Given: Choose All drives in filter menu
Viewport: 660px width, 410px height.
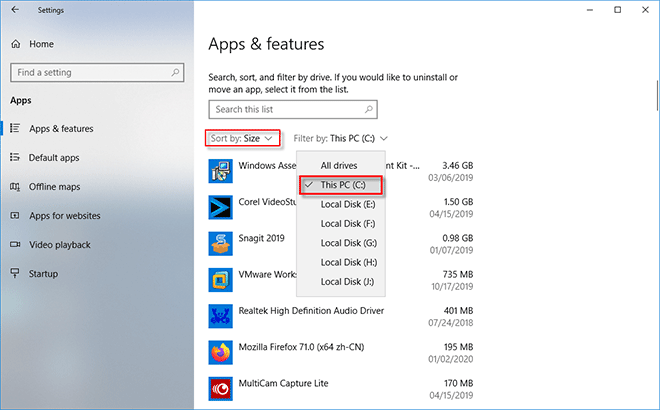Looking at the screenshot, I should point(341,165).
